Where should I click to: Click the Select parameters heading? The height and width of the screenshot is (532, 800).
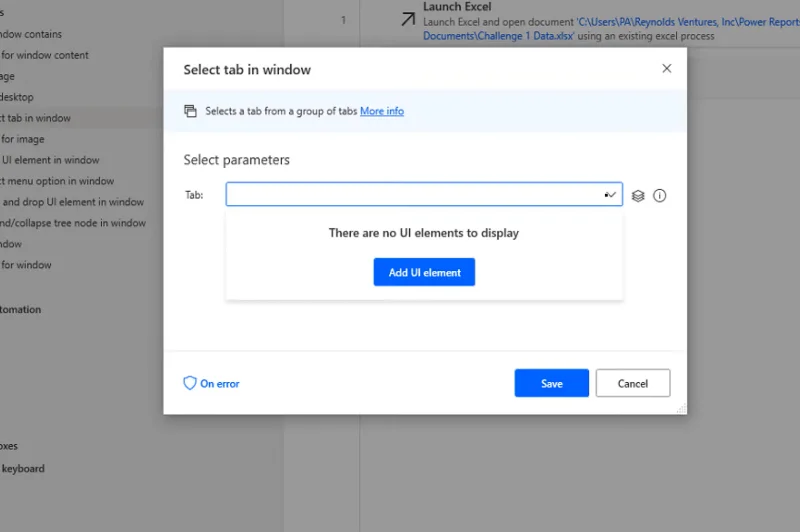[x=236, y=160]
